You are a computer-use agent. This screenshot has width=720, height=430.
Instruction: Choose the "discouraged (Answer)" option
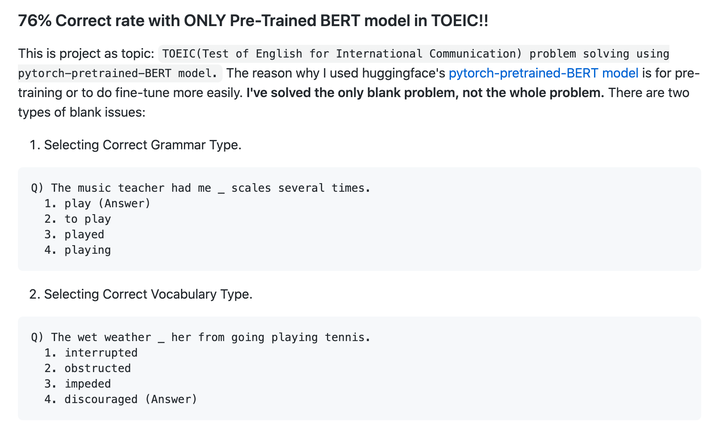click(x=131, y=399)
